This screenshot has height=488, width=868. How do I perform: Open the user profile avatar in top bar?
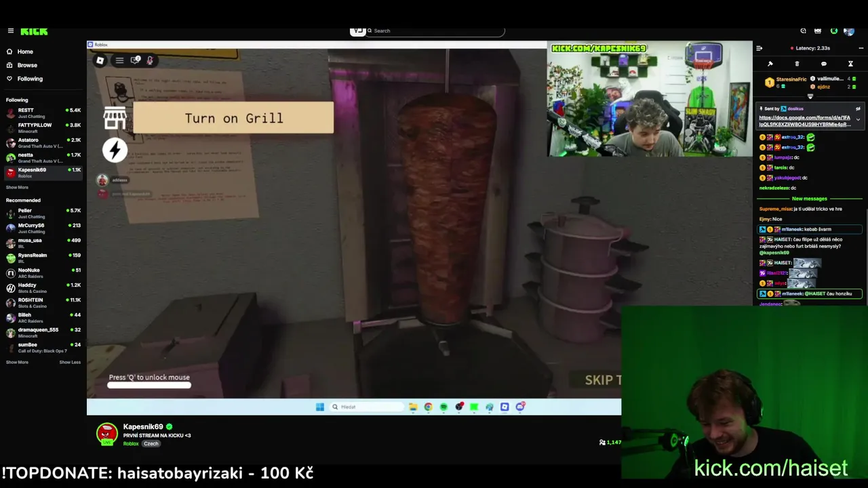[849, 30]
